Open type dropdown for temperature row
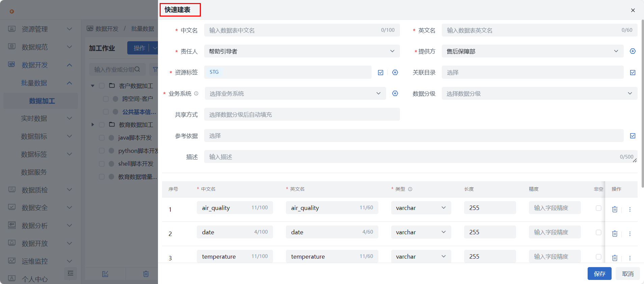Screen dimensions: 644x284 click(421, 256)
